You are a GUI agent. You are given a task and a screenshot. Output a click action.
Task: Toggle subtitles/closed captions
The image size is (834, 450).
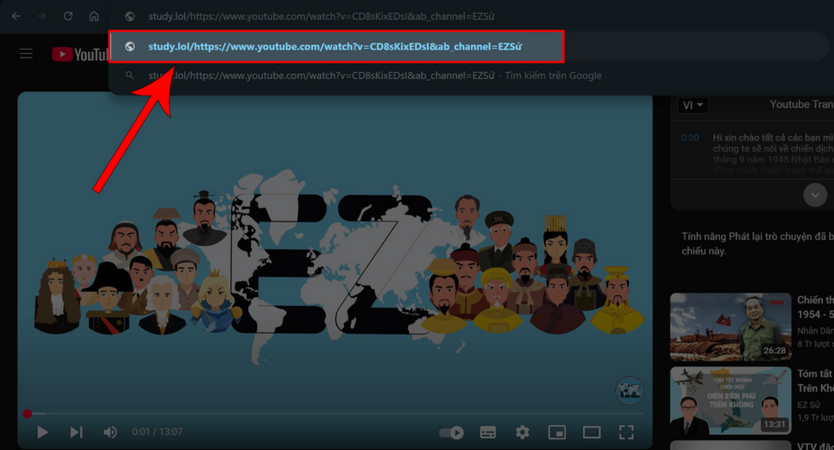tap(488, 432)
